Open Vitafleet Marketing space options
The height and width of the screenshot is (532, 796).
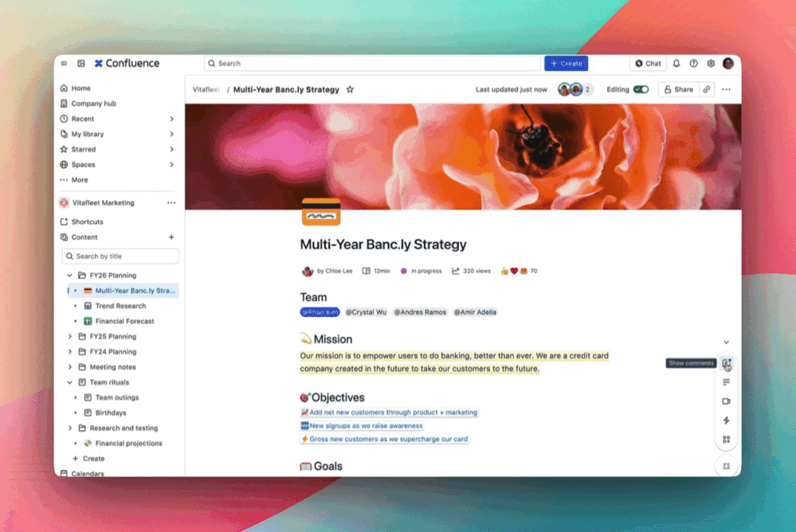pyautogui.click(x=171, y=202)
